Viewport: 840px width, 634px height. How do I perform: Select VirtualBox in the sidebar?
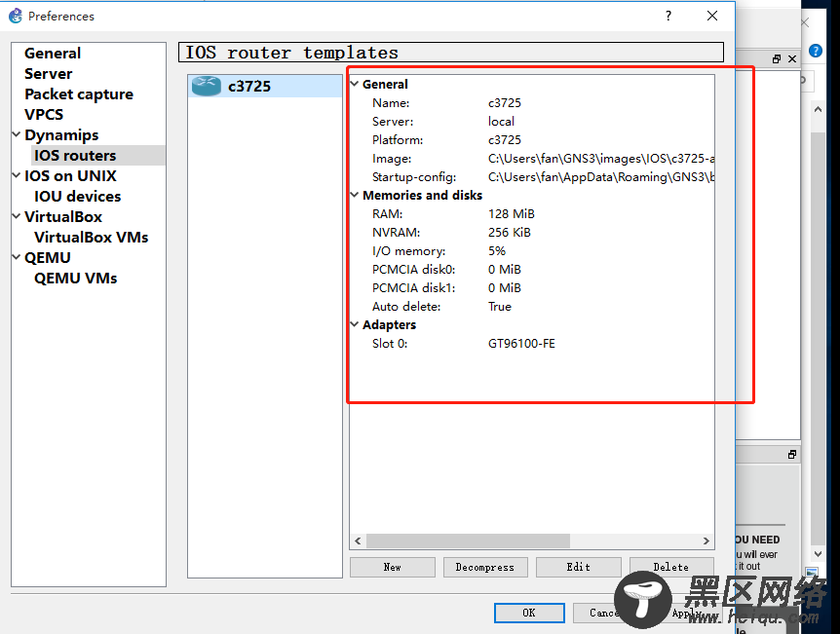[x=63, y=217]
